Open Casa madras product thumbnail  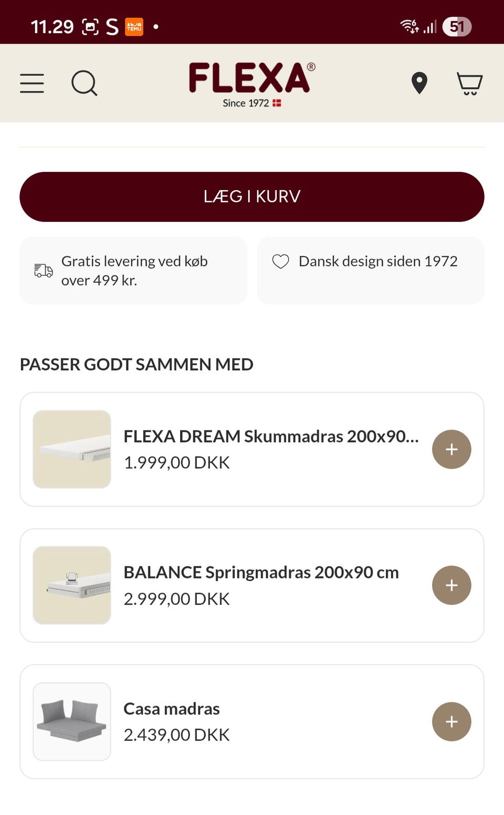(72, 721)
